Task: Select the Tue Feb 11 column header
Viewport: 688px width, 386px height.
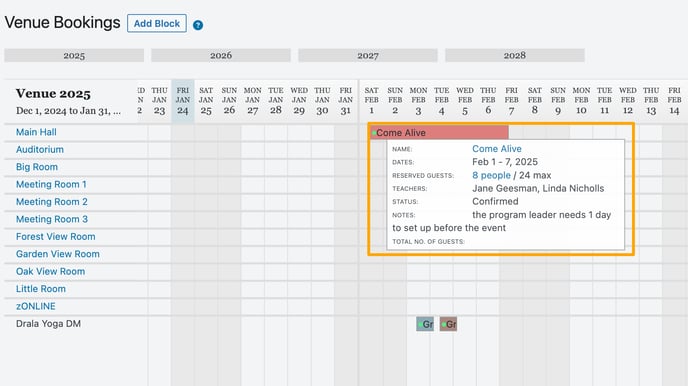Action: click(x=604, y=101)
